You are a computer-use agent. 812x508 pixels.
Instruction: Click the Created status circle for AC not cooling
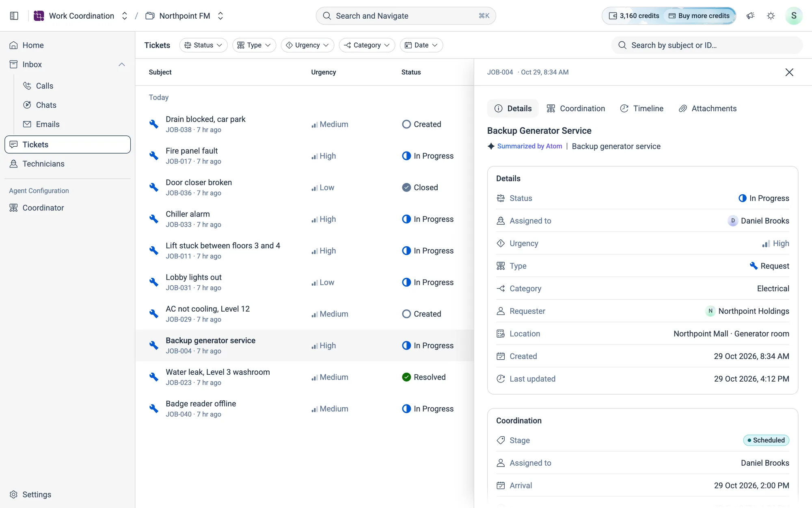[406, 314]
